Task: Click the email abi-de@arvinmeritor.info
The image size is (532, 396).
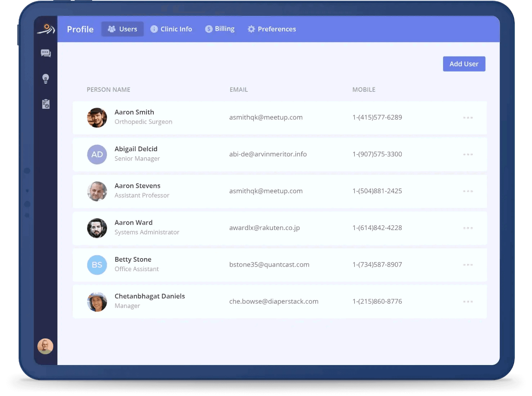Action: pos(268,154)
